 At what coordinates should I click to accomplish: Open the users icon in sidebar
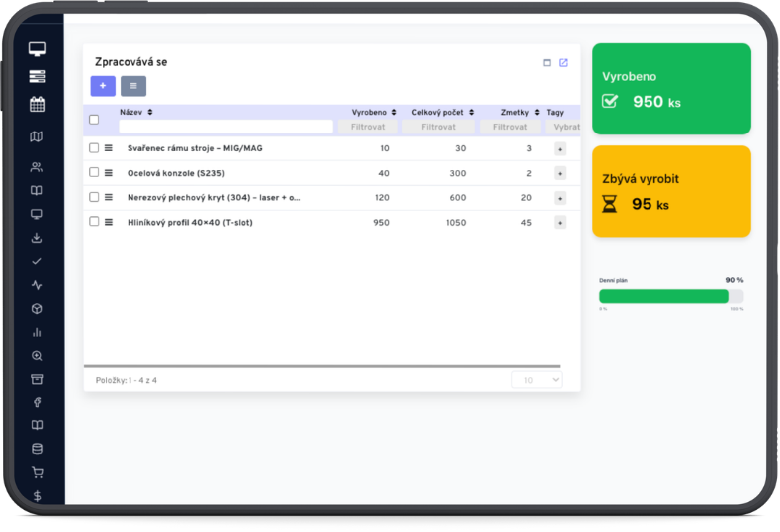(37, 167)
